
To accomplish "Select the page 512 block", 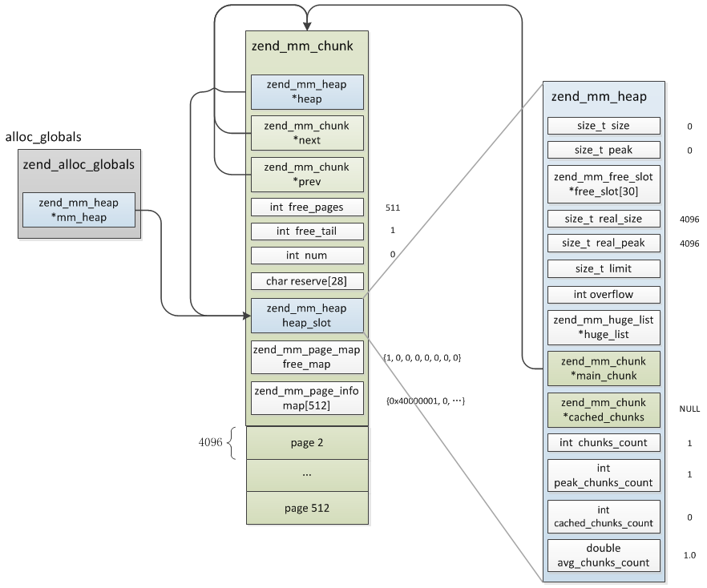I will [306, 508].
